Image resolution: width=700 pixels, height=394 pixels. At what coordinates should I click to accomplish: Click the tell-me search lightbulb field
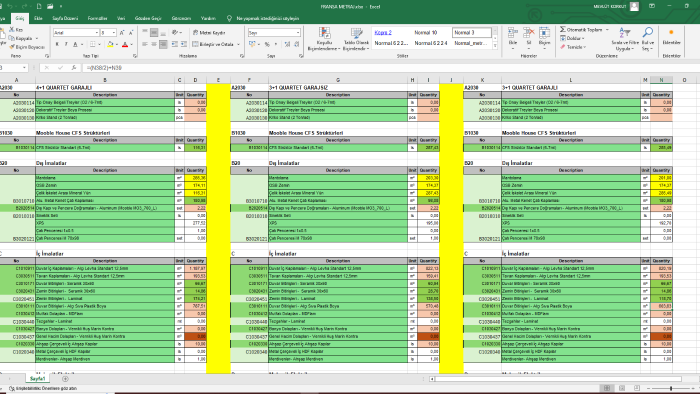(x=263, y=18)
